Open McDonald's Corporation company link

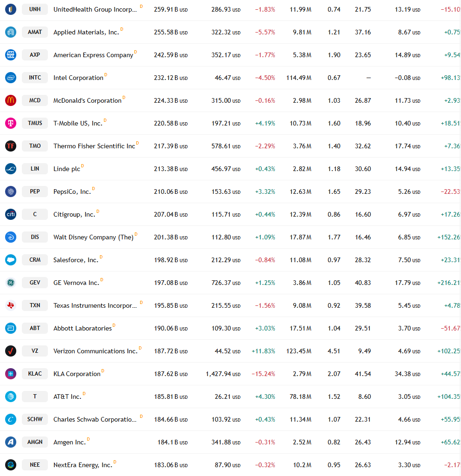(87, 100)
